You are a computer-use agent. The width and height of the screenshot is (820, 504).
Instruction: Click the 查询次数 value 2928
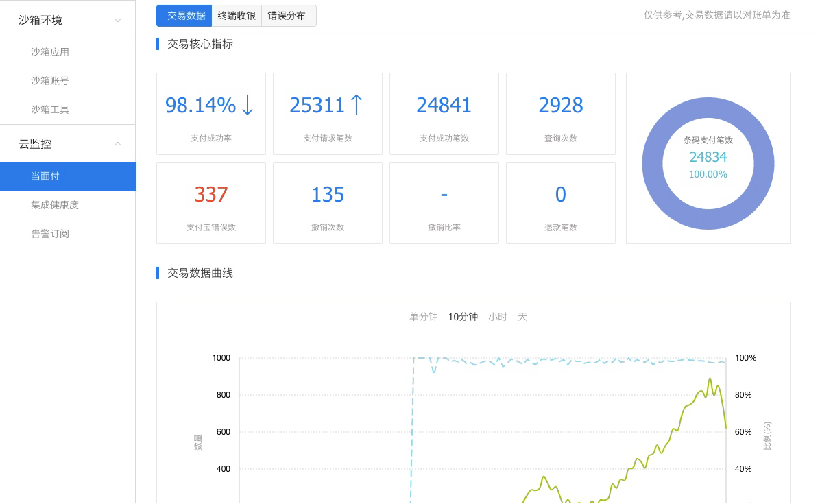click(561, 106)
